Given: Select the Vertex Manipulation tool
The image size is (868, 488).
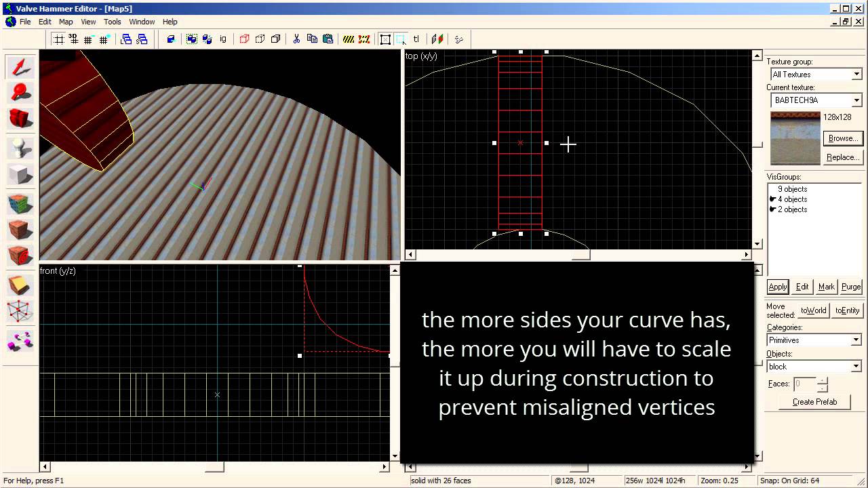Looking at the screenshot, I should click(20, 312).
